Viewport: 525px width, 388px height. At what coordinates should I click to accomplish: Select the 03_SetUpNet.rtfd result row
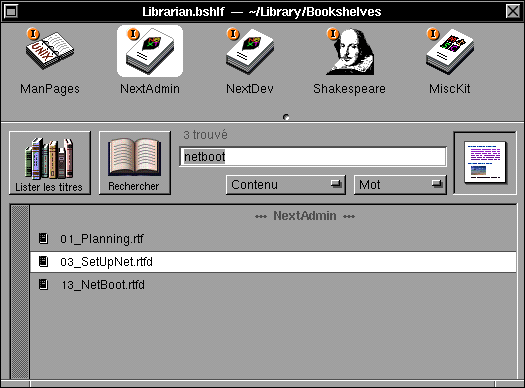[273, 262]
